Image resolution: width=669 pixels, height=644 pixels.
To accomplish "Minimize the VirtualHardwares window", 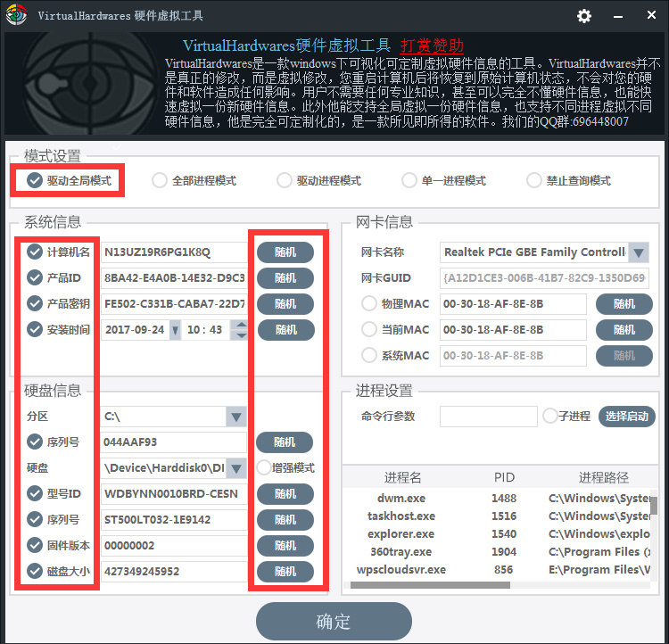I will (x=618, y=16).
